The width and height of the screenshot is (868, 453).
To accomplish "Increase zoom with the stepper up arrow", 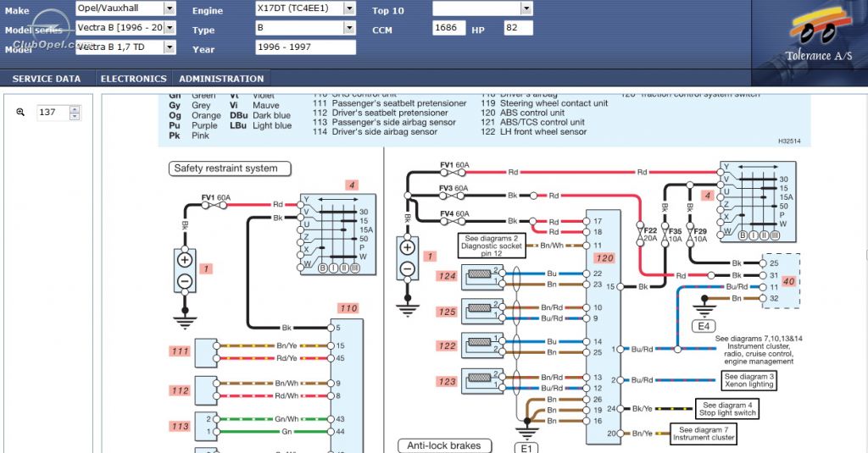I will pyautogui.click(x=75, y=109).
